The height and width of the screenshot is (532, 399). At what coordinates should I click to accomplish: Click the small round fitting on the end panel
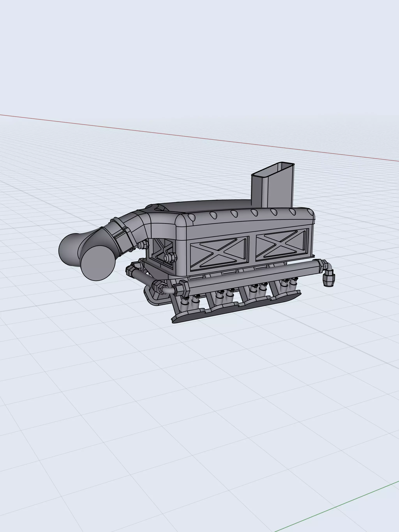click(x=169, y=258)
